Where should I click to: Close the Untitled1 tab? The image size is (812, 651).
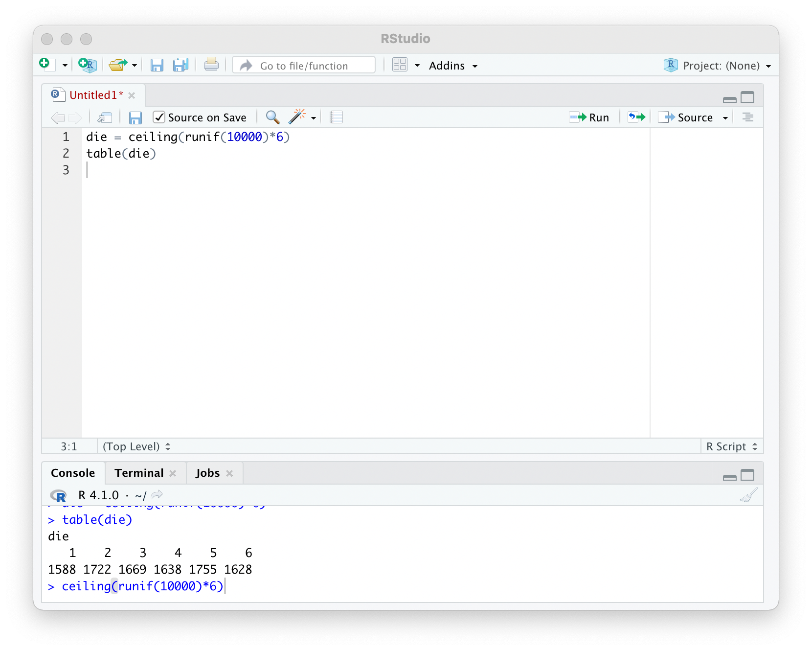coord(132,95)
